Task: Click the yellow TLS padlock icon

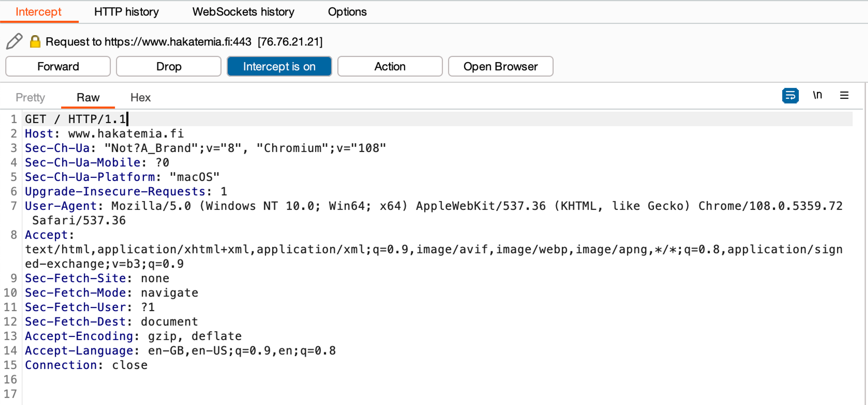Action: pyautogui.click(x=35, y=41)
